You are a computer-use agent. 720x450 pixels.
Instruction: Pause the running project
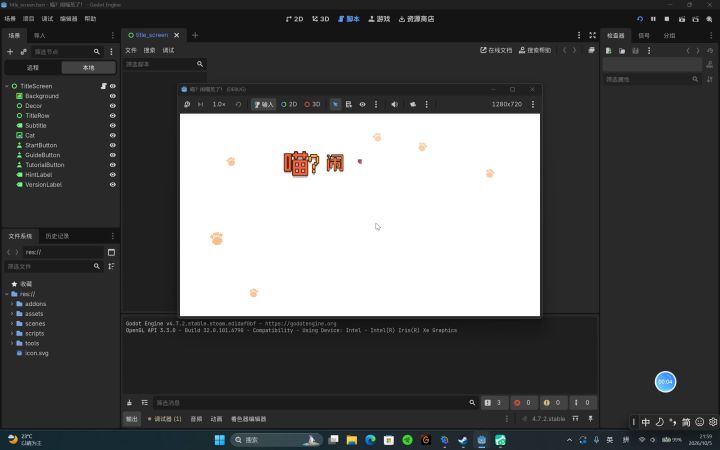click(653, 19)
